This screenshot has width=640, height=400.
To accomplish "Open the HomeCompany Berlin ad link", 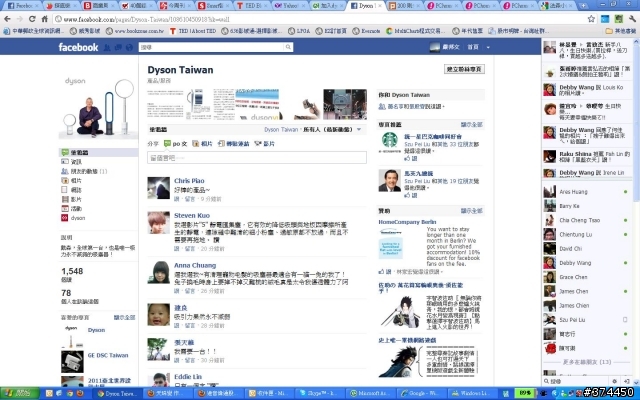I will click(407, 222).
